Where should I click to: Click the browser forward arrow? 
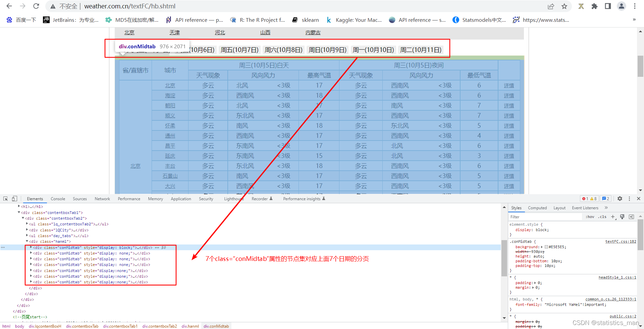[22, 6]
